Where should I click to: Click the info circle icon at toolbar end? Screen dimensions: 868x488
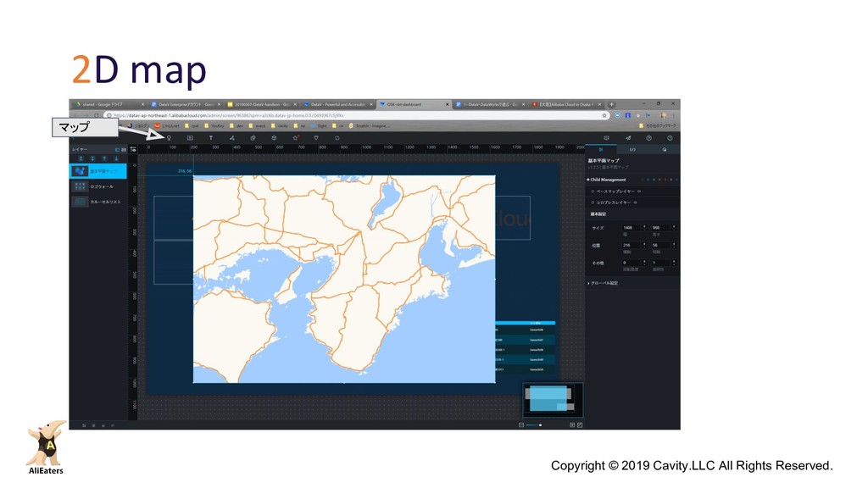pos(670,138)
